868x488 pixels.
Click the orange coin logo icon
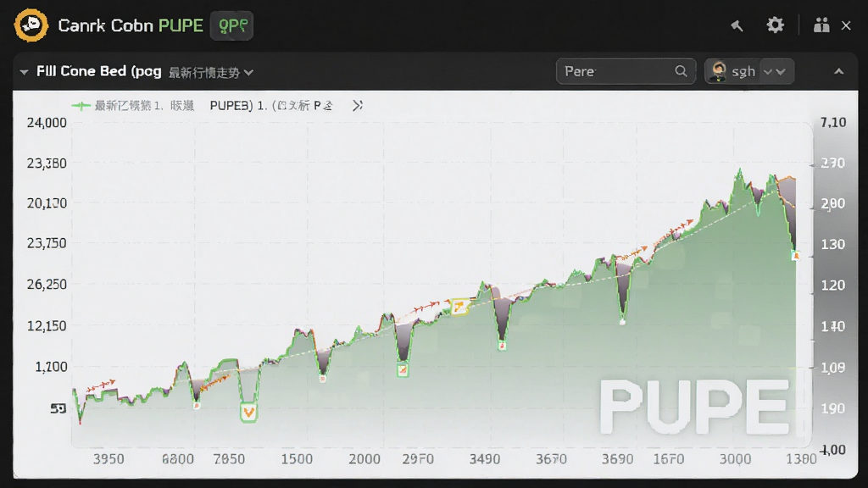(x=31, y=25)
